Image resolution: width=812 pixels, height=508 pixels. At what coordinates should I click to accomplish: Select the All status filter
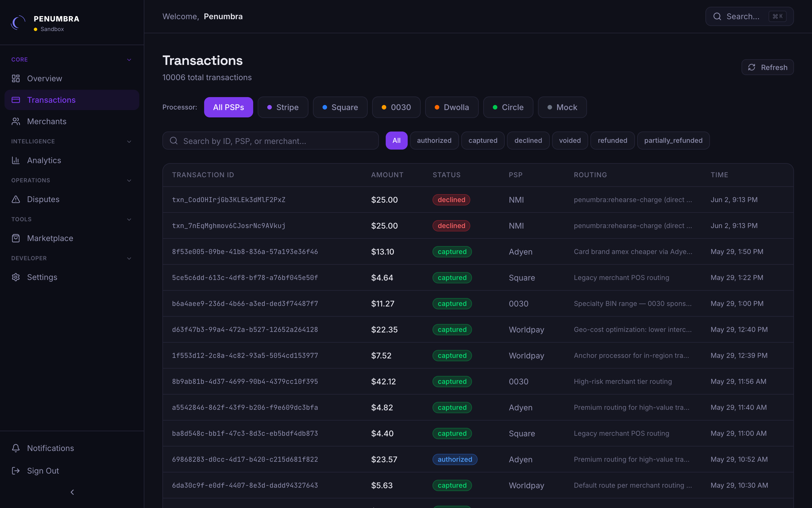(396, 141)
